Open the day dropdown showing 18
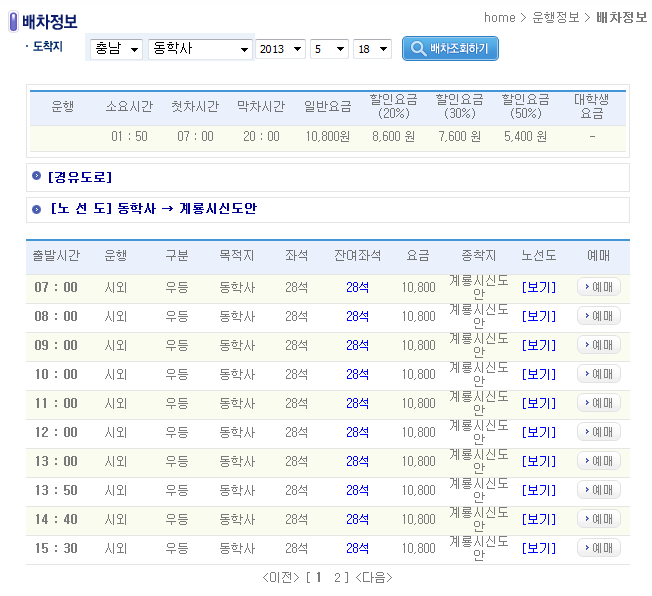Image resolution: width=652 pixels, height=596 pixels. coord(372,49)
